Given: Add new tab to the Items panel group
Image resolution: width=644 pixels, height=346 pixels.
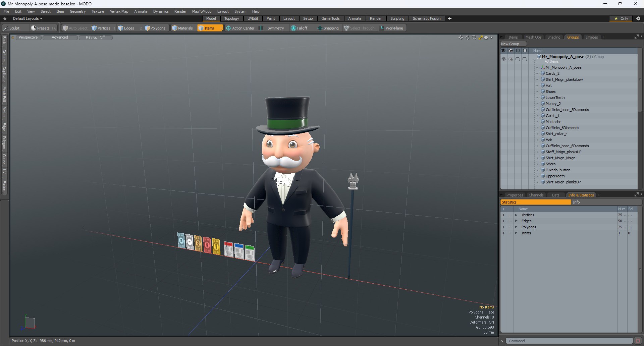Looking at the screenshot, I should (604, 37).
